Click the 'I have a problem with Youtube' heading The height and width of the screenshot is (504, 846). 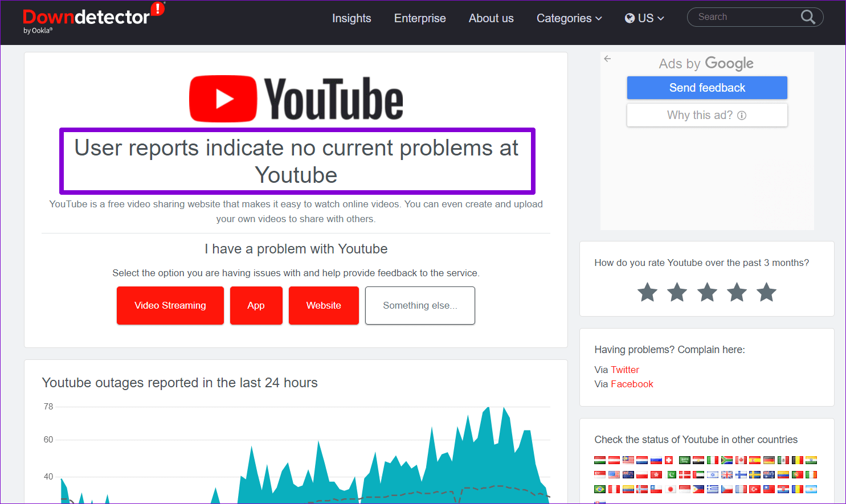click(296, 249)
